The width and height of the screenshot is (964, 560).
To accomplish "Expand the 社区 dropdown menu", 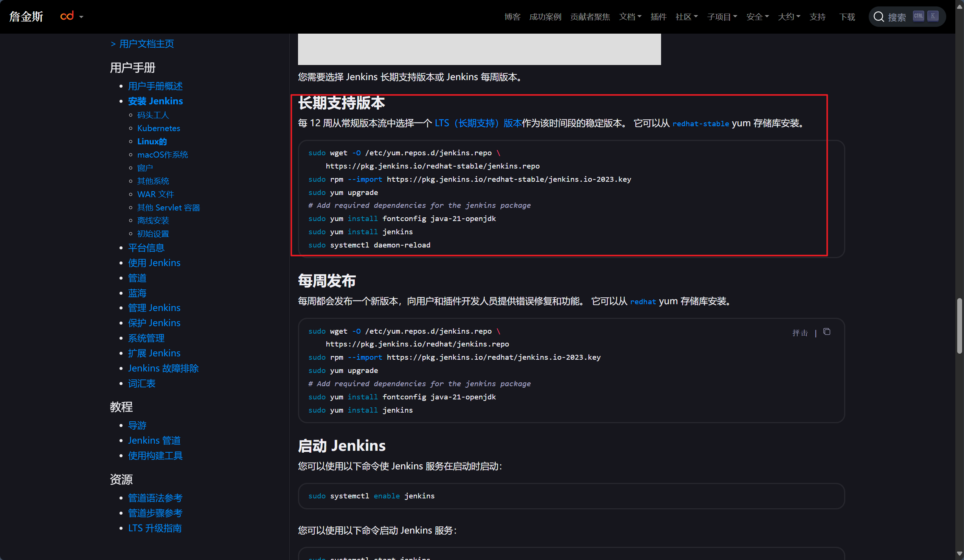I will coord(686,17).
